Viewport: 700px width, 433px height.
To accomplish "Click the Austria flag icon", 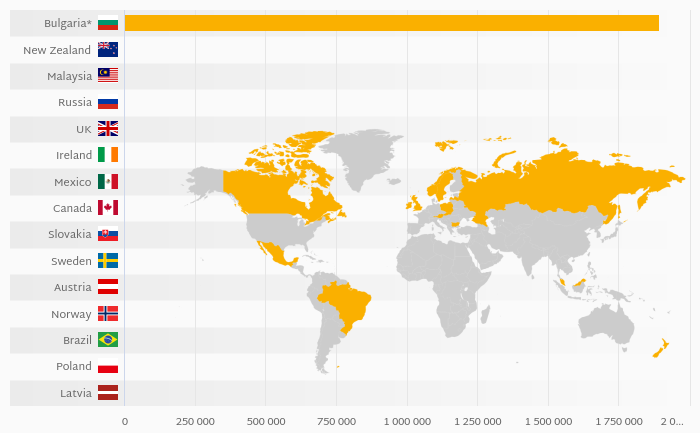I will coord(108,287).
